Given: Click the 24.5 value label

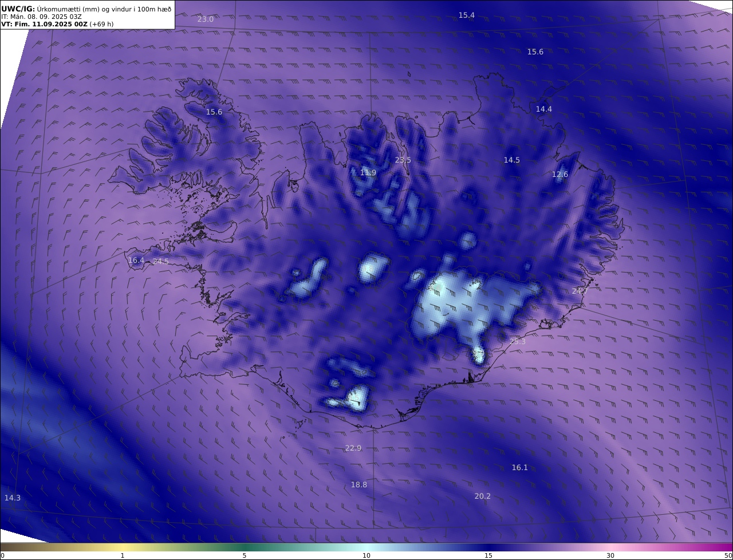Looking at the screenshot, I should coord(161,261).
